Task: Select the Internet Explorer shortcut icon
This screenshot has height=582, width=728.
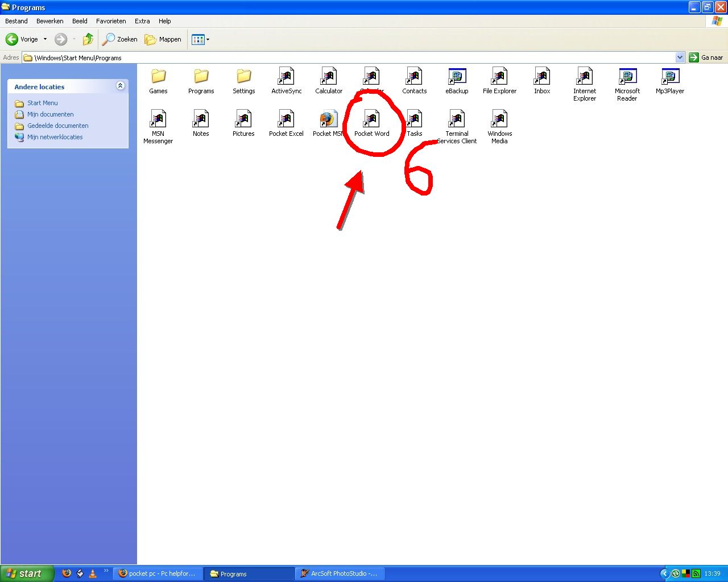Action: (585, 76)
